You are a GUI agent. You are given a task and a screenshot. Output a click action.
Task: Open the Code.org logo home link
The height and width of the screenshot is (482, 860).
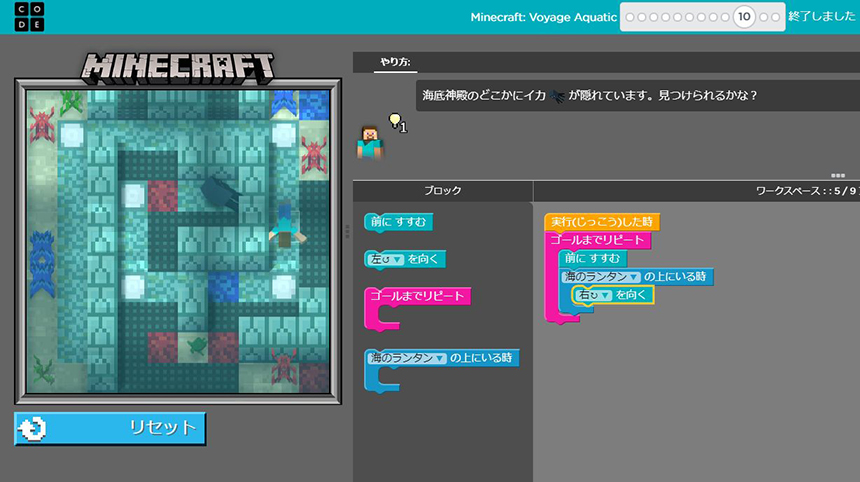pyautogui.click(x=29, y=16)
